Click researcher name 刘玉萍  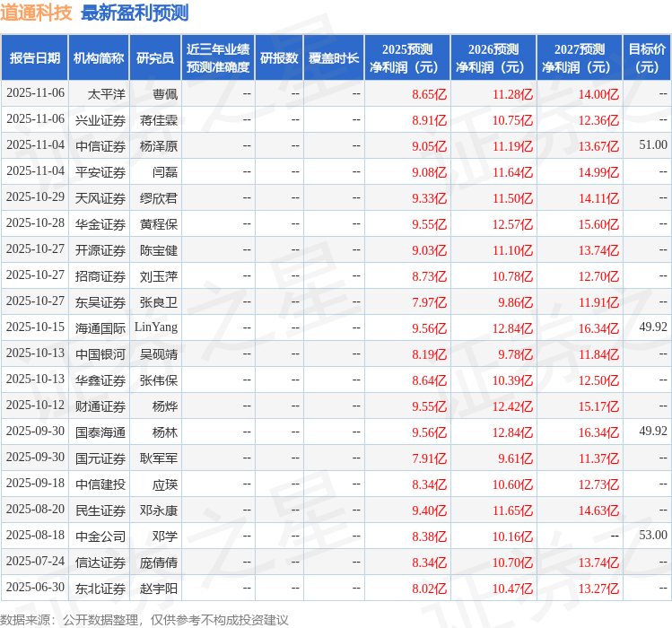(159, 276)
